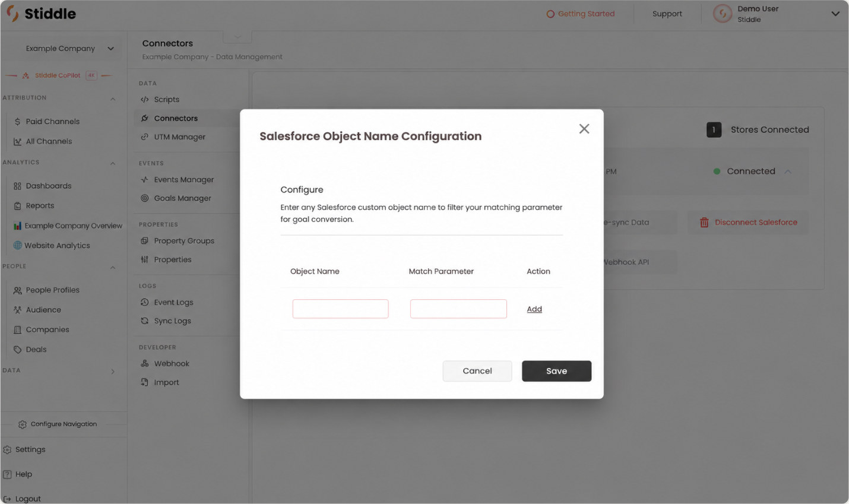Click the Disconnect Salesforce trash icon
The width and height of the screenshot is (849, 504).
(x=704, y=223)
